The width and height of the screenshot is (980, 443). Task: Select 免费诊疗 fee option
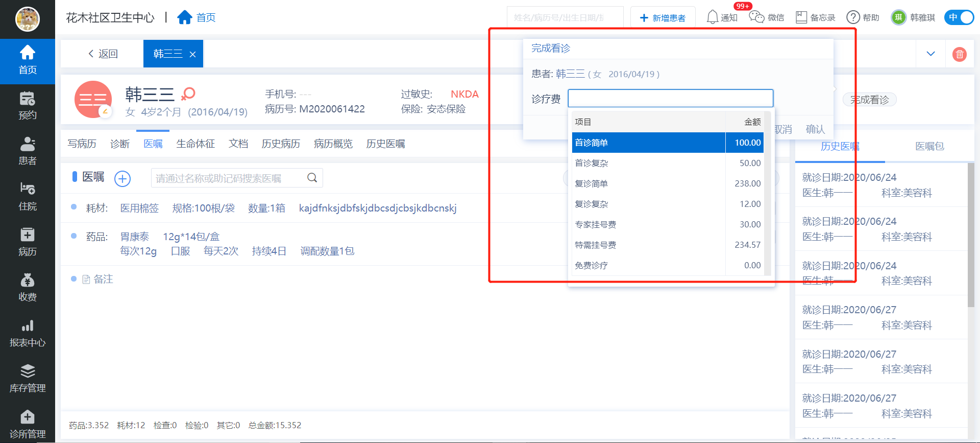click(668, 265)
